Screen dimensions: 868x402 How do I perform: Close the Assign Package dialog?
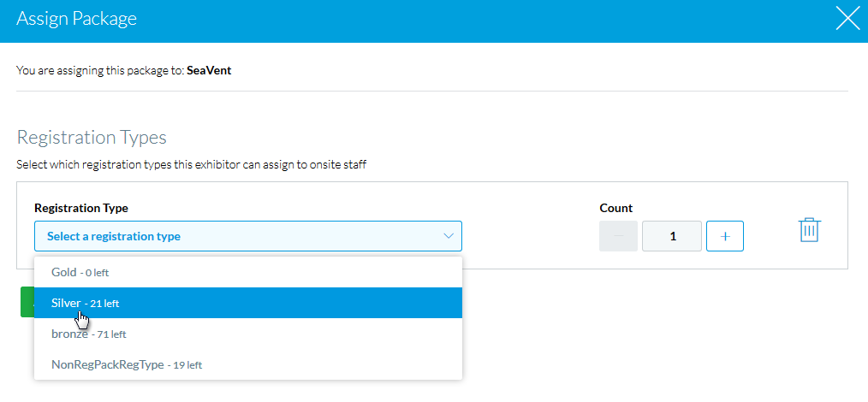847,20
